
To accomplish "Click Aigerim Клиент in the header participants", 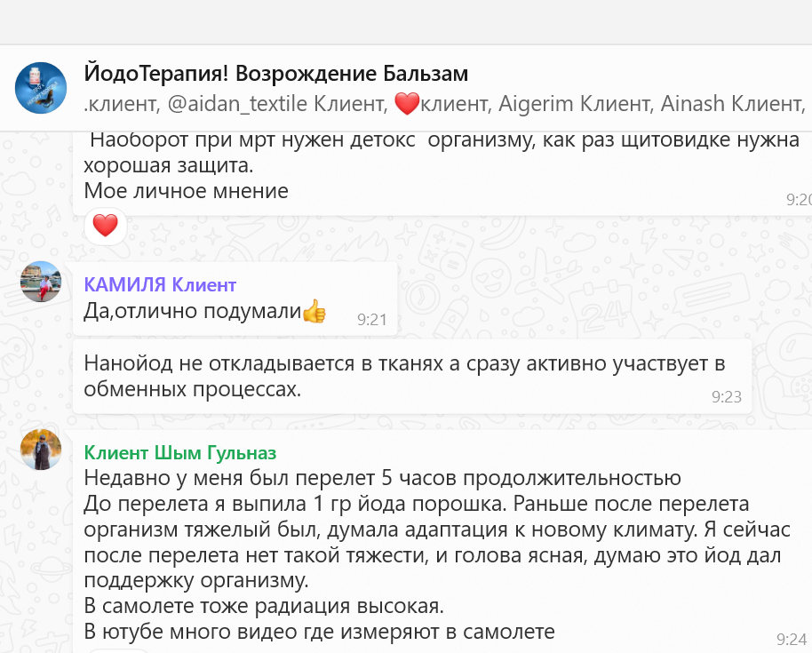I will (574, 104).
